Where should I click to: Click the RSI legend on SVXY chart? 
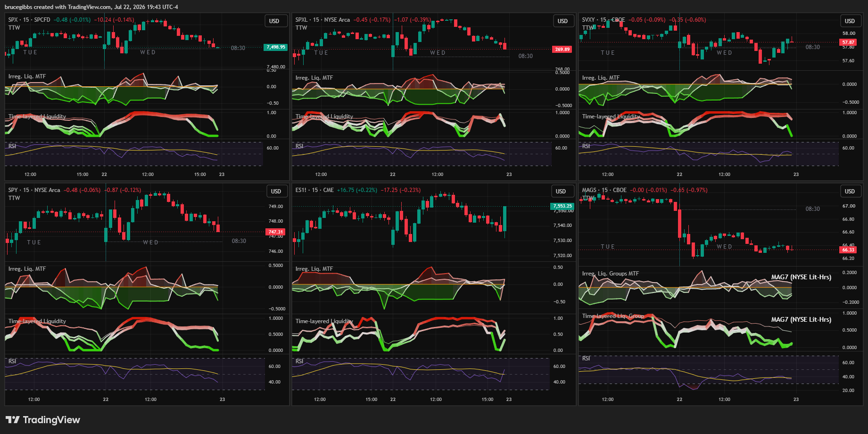click(x=586, y=146)
